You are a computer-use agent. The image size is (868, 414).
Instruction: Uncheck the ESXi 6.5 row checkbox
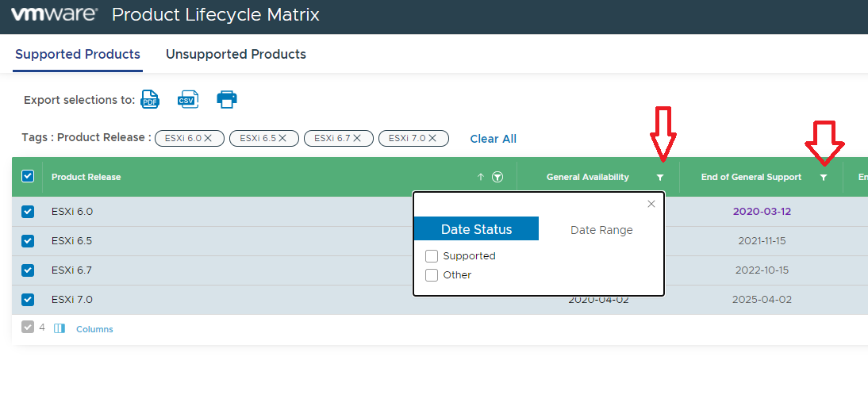click(28, 241)
